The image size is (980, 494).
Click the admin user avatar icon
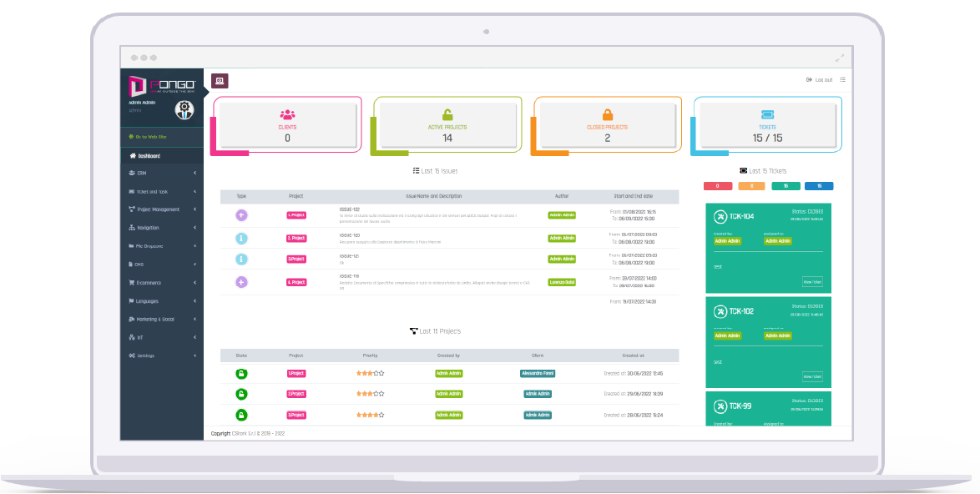point(184,109)
